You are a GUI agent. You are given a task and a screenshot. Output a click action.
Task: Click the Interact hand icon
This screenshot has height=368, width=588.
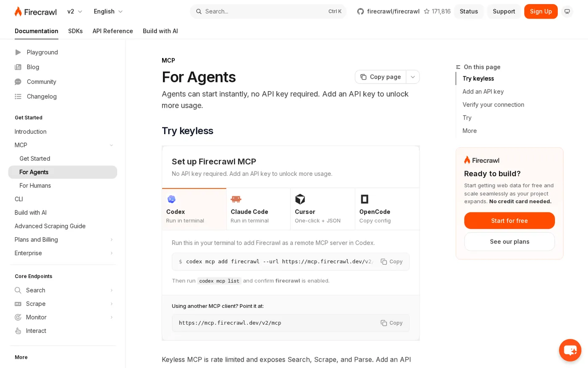coord(18,331)
